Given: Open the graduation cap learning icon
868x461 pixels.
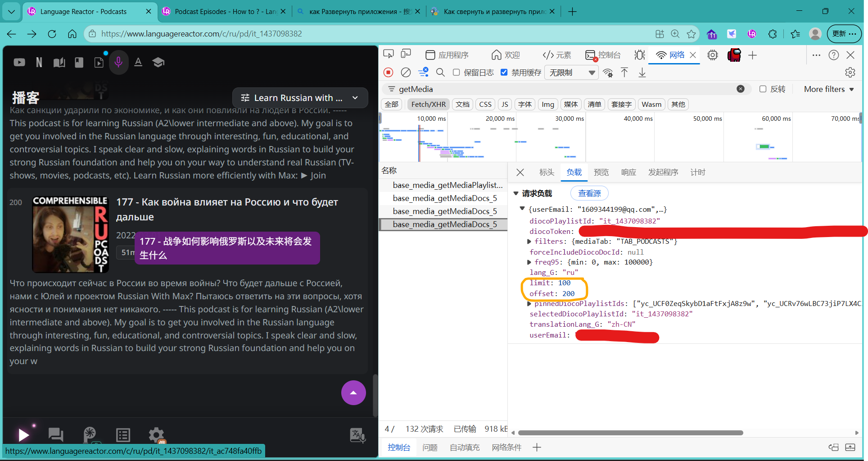Looking at the screenshot, I should tap(158, 62).
